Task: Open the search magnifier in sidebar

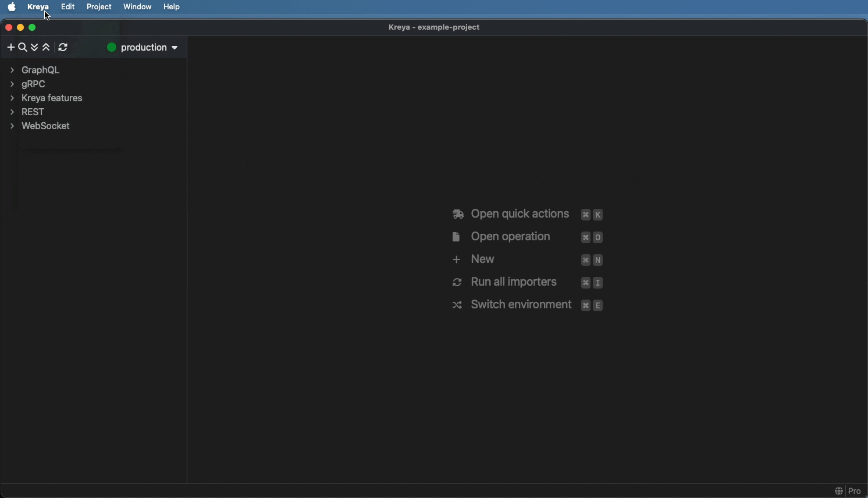Action: (23, 48)
